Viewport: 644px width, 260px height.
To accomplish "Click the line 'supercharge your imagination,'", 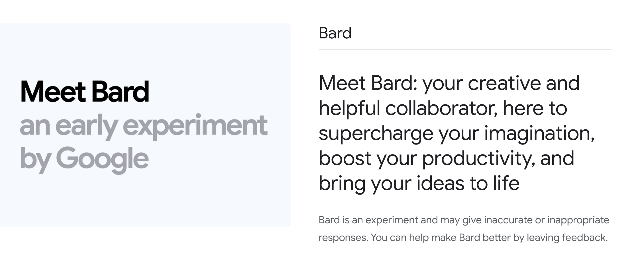I will pyautogui.click(x=456, y=133).
